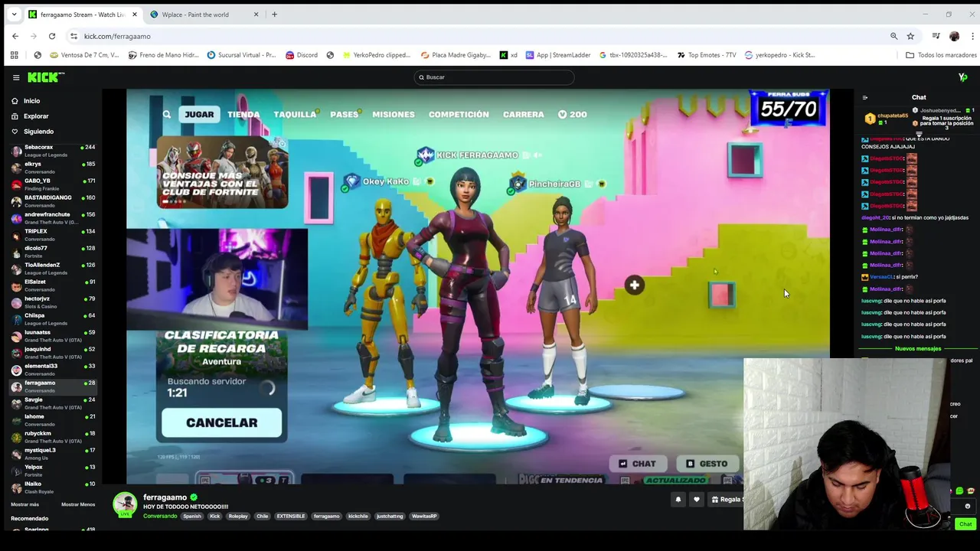Go to Inicio in the sidebar
This screenshot has height=551, width=980.
31,101
